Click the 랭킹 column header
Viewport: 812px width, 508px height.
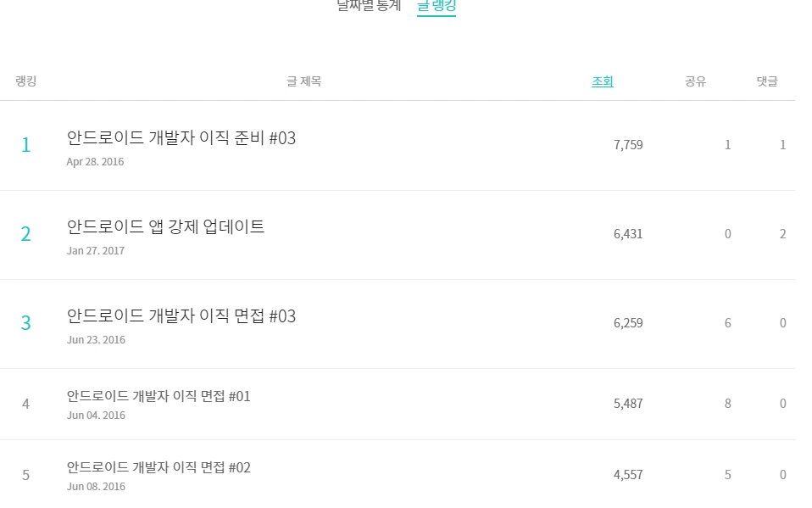click(25, 81)
